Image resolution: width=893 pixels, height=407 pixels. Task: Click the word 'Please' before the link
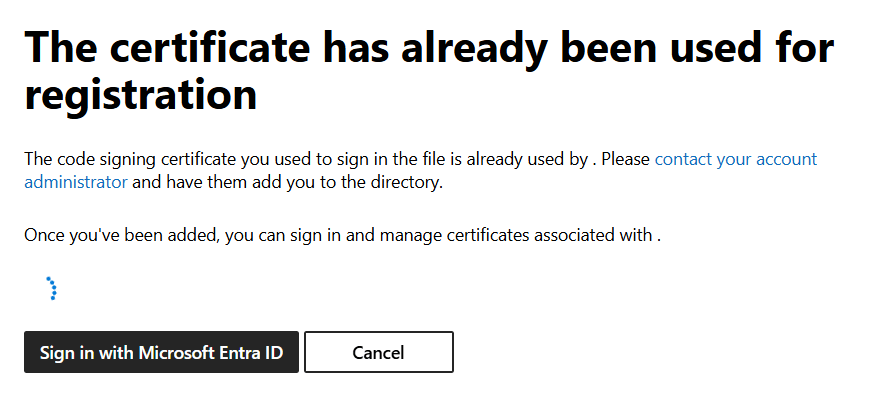(x=626, y=159)
